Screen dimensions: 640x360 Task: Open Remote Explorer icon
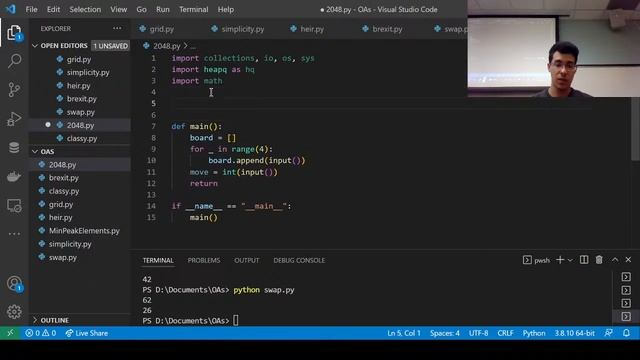(x=14, y=205)
